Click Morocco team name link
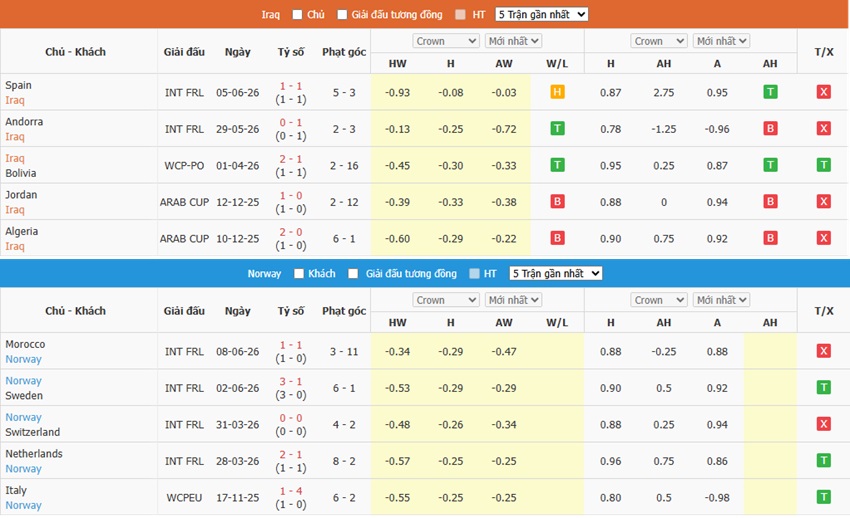 (x=25, y=344)
